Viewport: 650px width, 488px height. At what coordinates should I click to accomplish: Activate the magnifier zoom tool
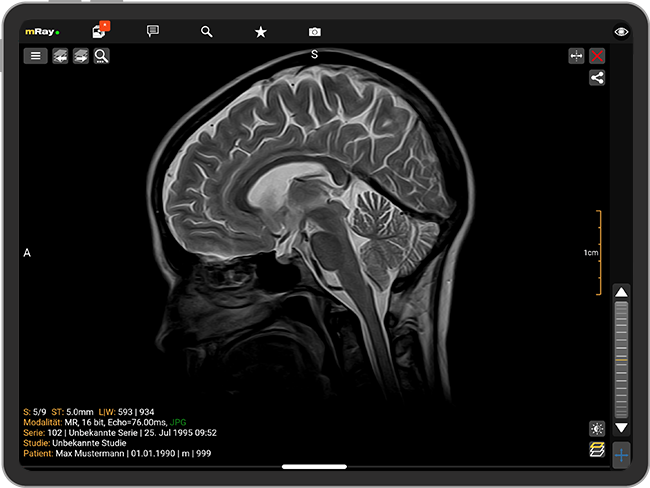point(102,56)
